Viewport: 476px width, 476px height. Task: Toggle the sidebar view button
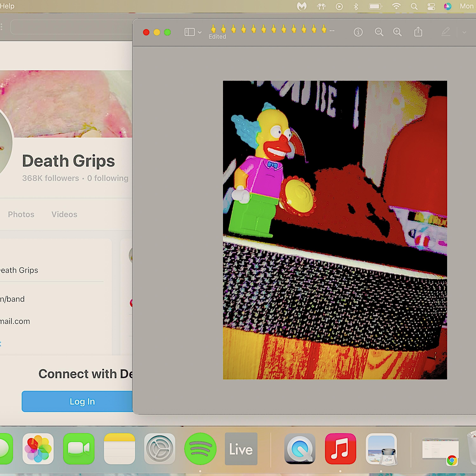189,32
